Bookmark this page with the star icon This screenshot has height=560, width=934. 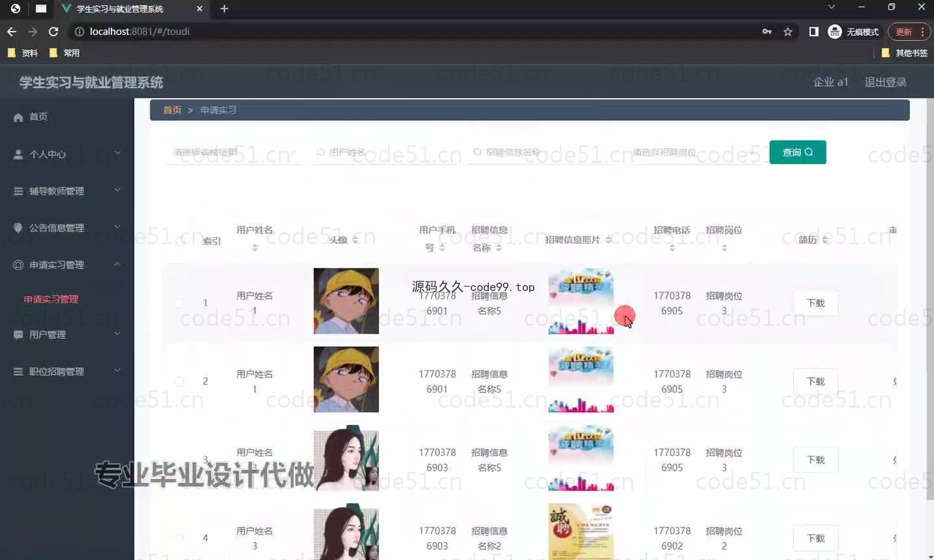pos(788,31)
